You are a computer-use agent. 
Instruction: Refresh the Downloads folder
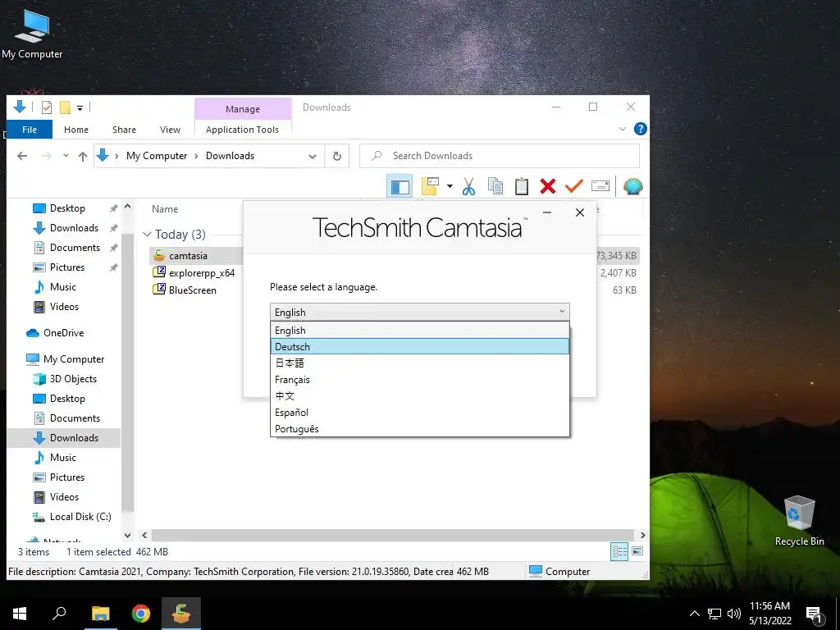337,156
